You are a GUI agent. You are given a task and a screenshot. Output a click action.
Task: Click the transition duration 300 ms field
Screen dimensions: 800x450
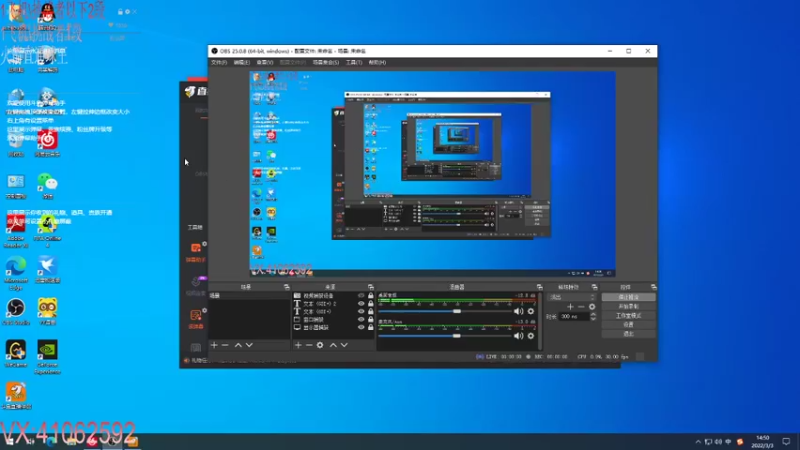[574, 316]
